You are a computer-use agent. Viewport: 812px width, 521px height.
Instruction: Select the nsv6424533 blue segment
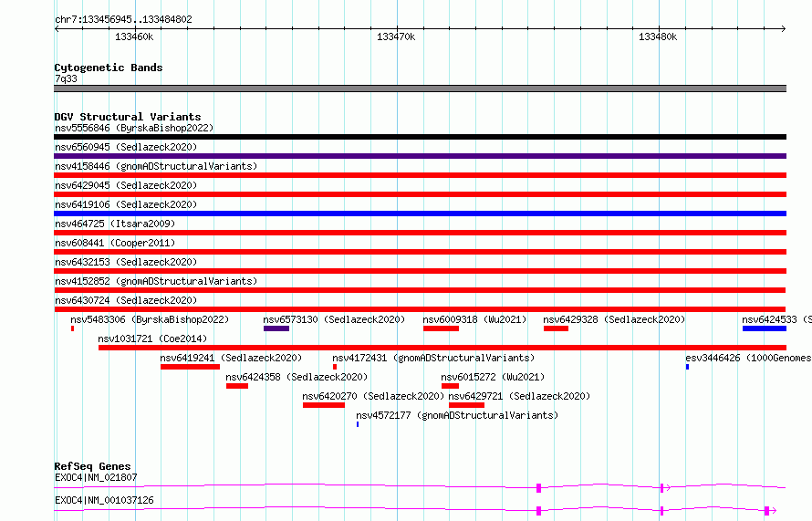pos(765,328)
